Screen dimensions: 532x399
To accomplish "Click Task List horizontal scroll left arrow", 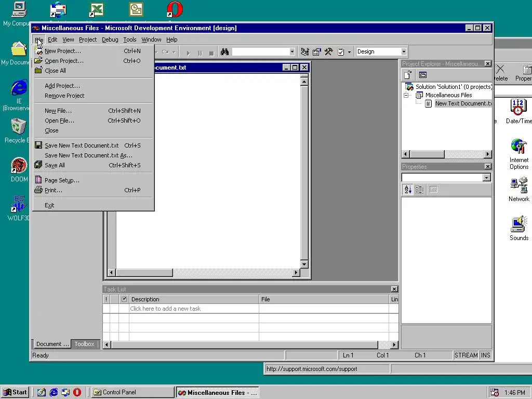I will 107,345.
